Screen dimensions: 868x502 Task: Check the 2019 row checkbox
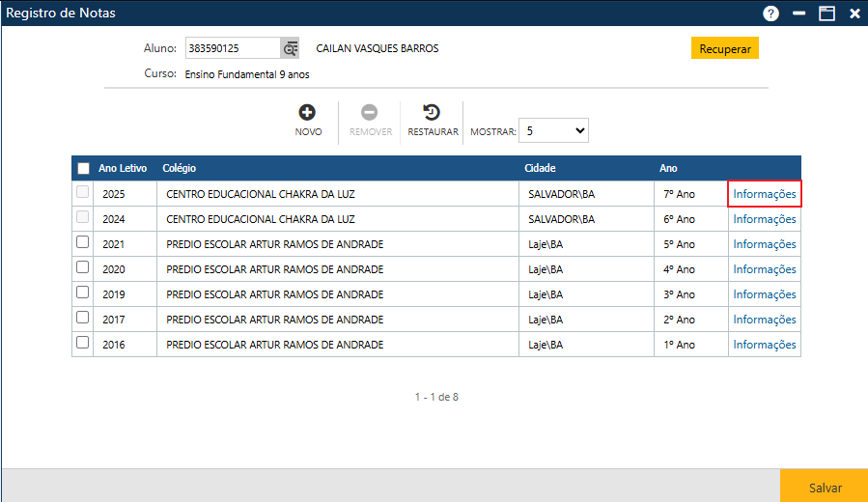[82, 292]
